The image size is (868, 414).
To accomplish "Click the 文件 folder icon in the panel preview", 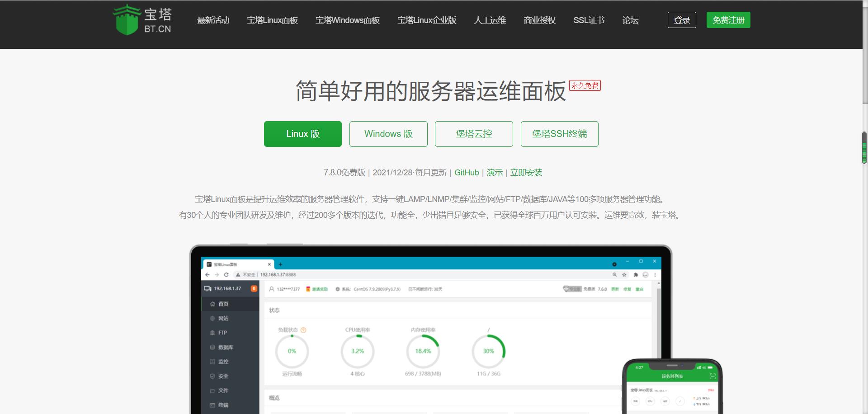I will pos(212,391).
